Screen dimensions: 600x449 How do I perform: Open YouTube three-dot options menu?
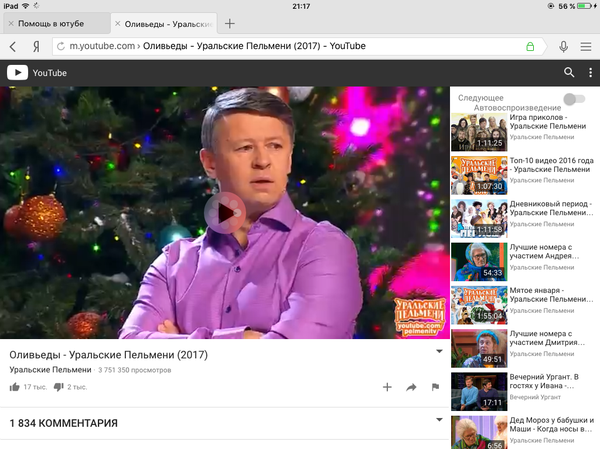[589, 72]
